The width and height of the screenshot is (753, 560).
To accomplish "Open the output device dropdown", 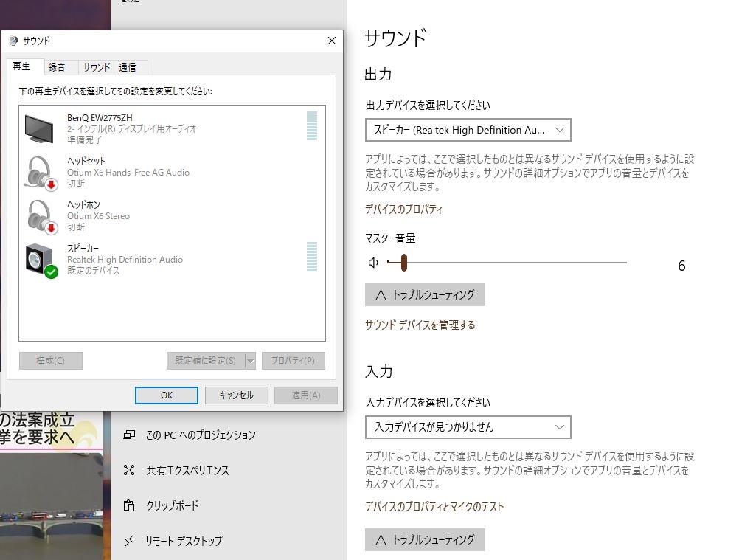I will pos(468,130).
